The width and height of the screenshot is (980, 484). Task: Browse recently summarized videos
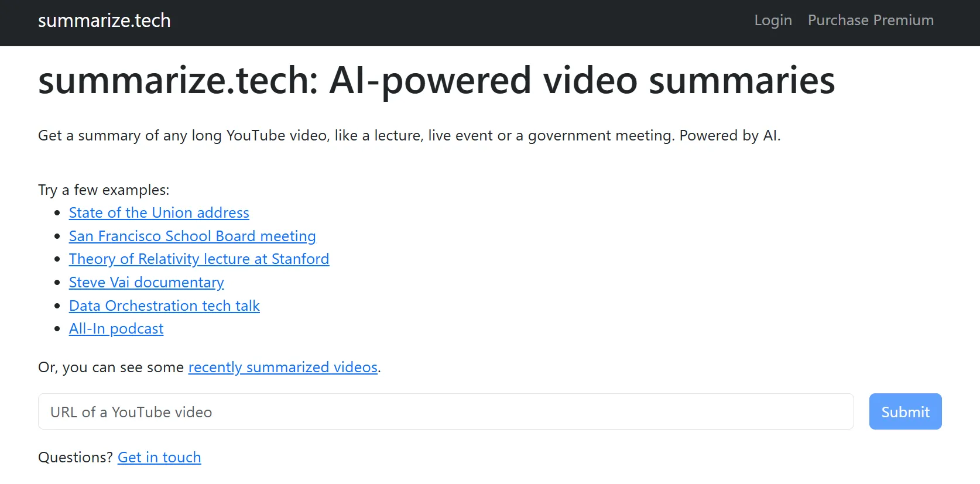pyautogui.click(x=282, y=368)
